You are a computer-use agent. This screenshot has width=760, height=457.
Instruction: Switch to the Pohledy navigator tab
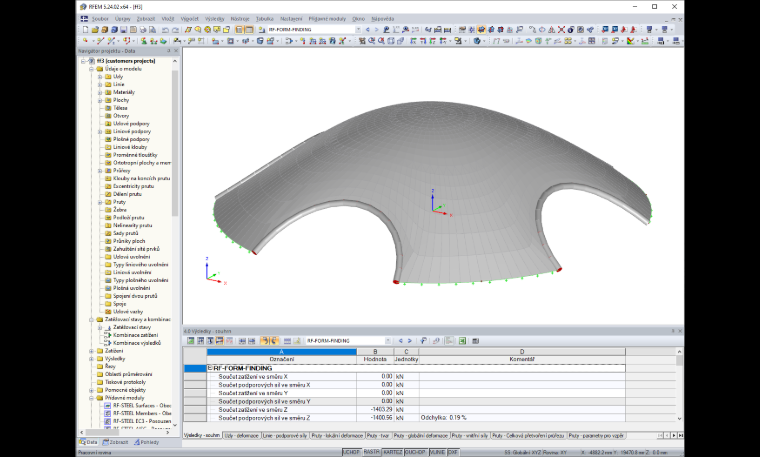(146, 442)
